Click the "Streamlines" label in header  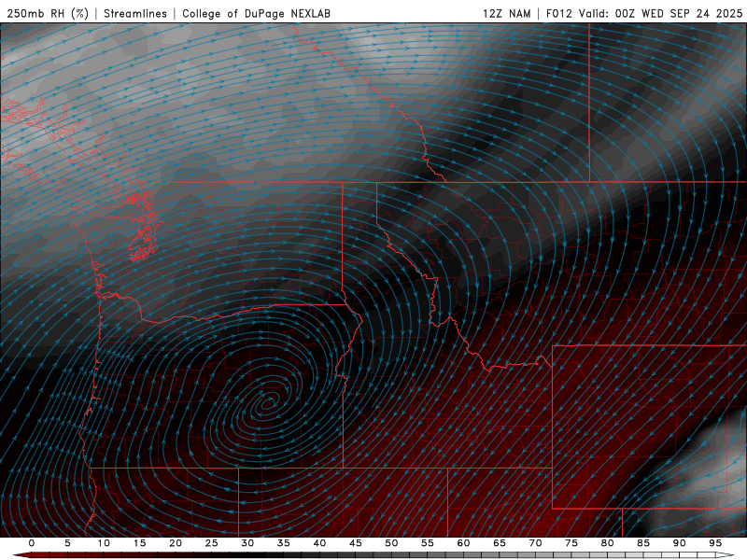(135, 13)
